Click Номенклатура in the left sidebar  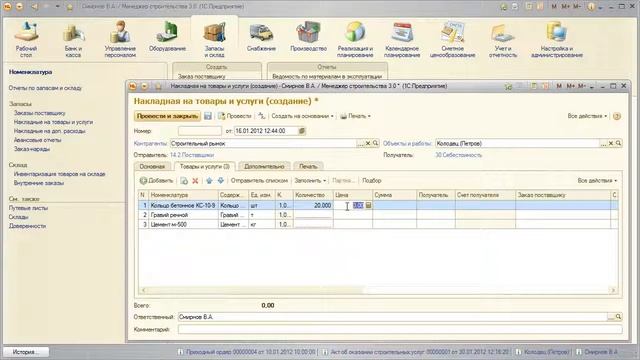(x=30, y=72)
